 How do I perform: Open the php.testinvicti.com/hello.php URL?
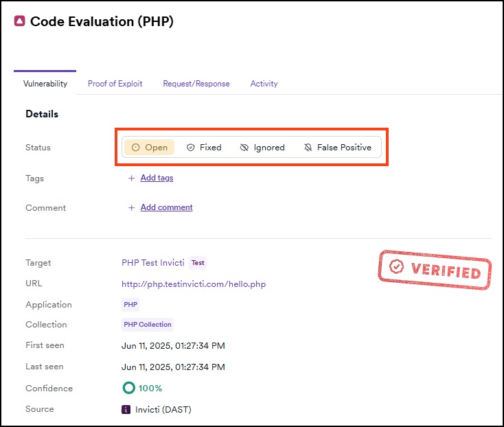click(x=194, y=284)
